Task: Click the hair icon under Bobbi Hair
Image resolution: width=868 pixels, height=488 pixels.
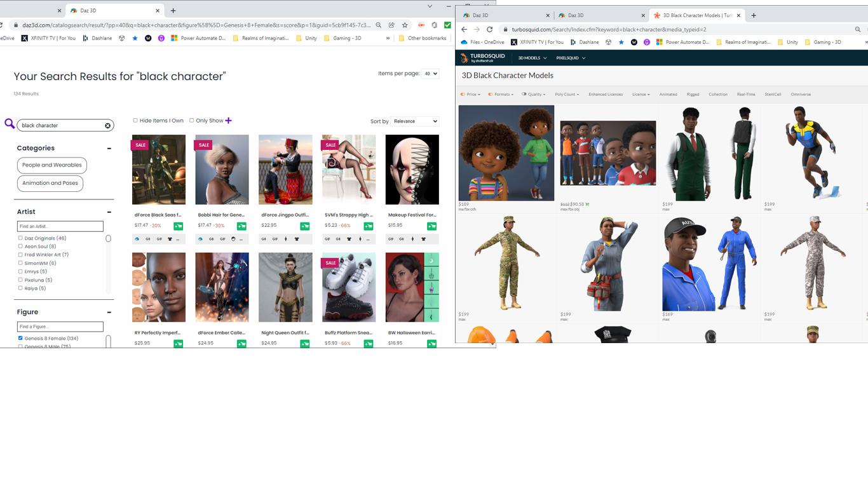Action: click(233, 239)
